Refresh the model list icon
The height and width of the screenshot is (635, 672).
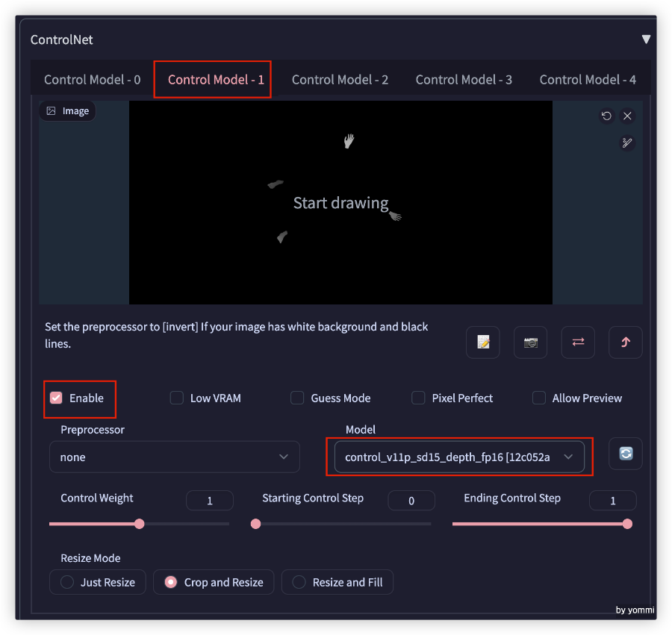[626, 454]
